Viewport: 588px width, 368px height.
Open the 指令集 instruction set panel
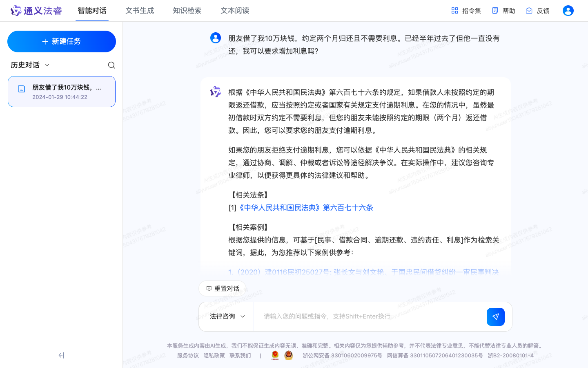(x=466, y=11)
